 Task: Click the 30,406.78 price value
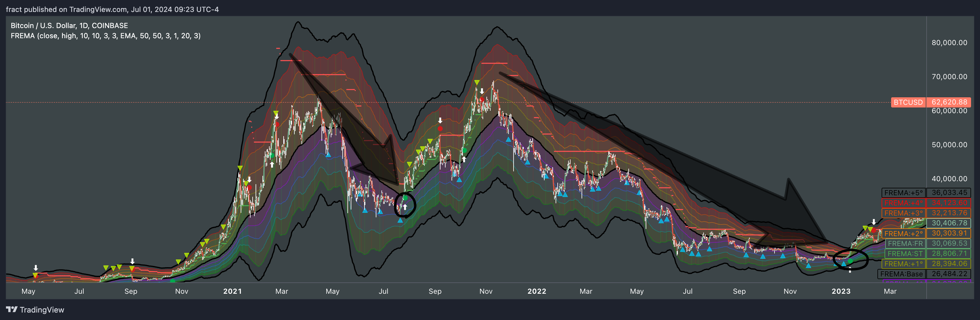[x=949, y=223]
